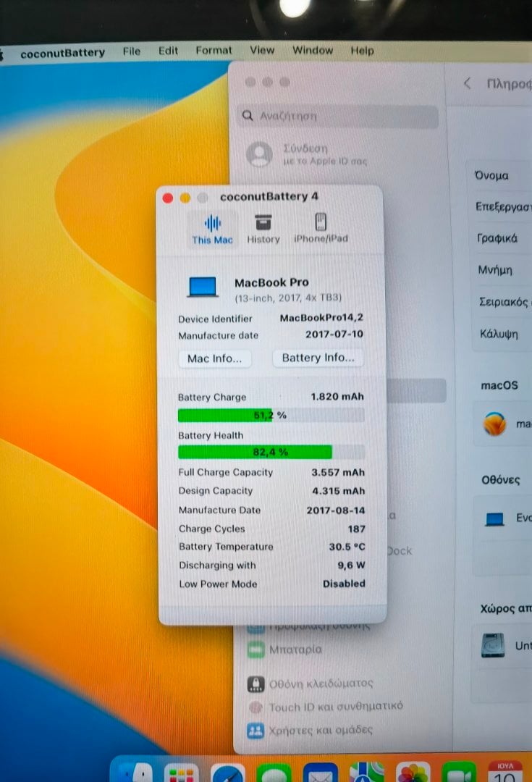Image resolution: width=532 pixels, height=782 pixels.
Task: Open Μπαταρία in the System Settings sidebar
Action: pos(295,649)
